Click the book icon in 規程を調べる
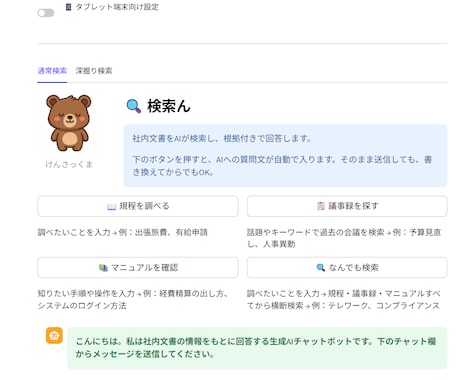 111,207
